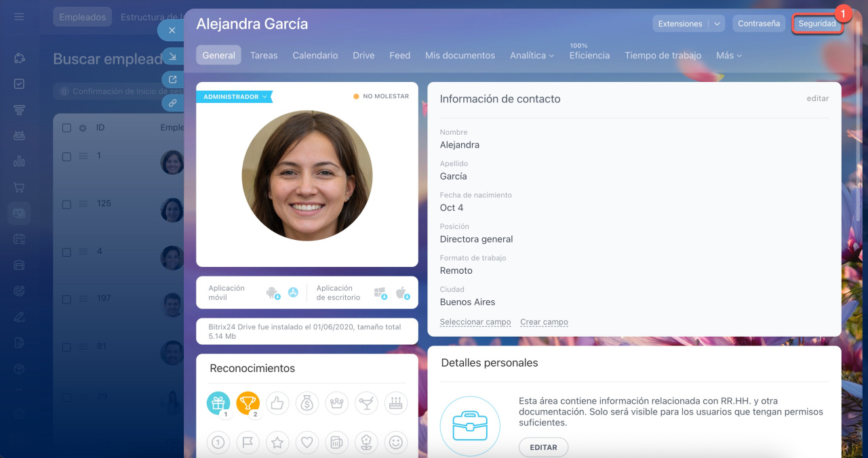Switch to the Calendario tab
The width and height of the screenshot is (868, 458).
click(x=315, y=56)
